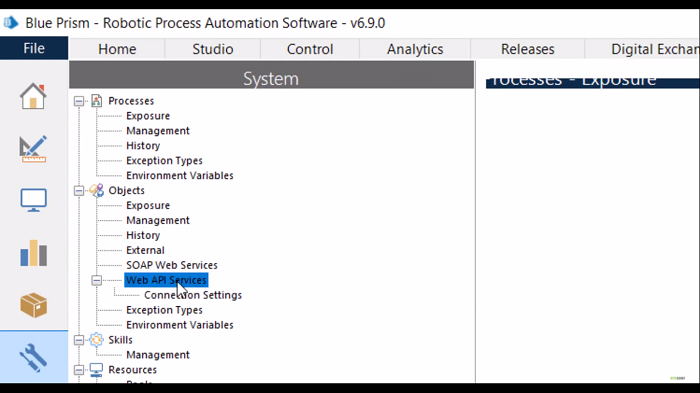Click the Skills gear node icon
The width and height of the screenshot is (700, 393).
(x=96, y=340)
